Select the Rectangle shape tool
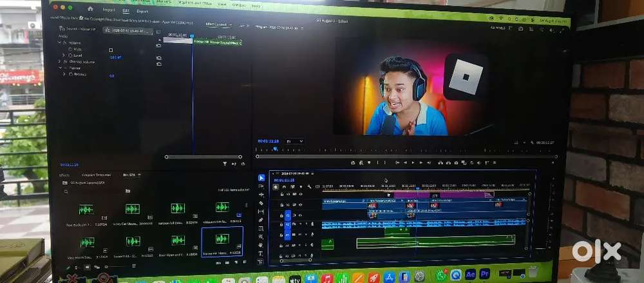 pyautogui.click(x=261, y=229)
